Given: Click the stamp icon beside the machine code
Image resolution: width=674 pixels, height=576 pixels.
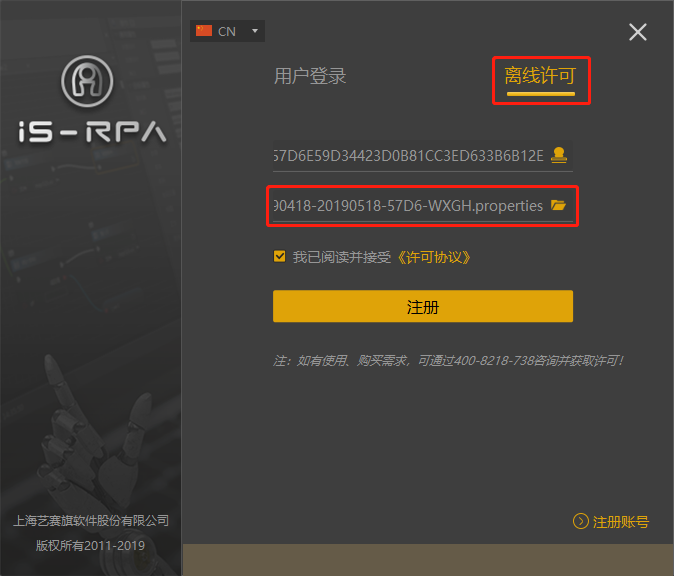Looking at the screenshot, I should (x=560, y=155).
